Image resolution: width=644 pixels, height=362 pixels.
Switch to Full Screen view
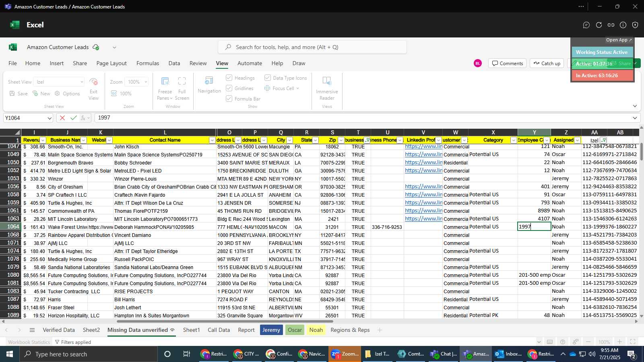coord(182,88)
